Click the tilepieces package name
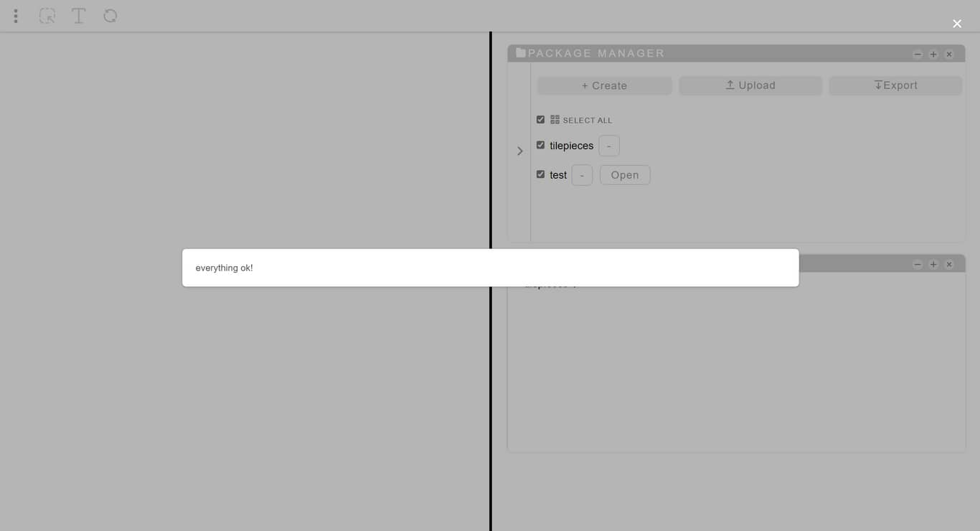This screenshot has width=980, height=531. coord(572,146)
